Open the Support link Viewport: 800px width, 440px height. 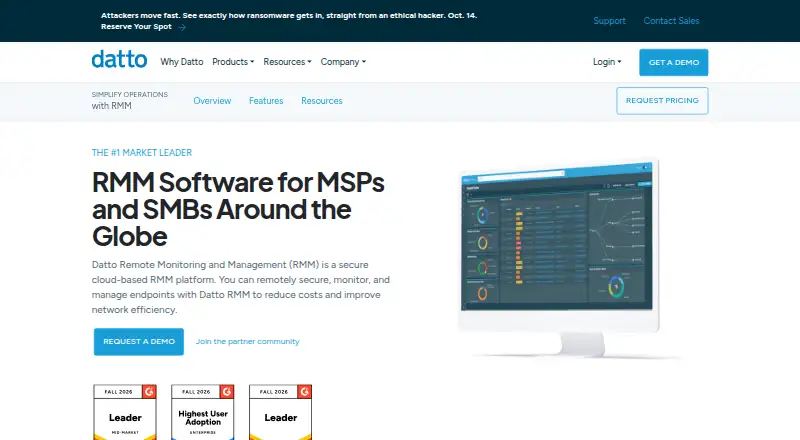tap(609, 21)
